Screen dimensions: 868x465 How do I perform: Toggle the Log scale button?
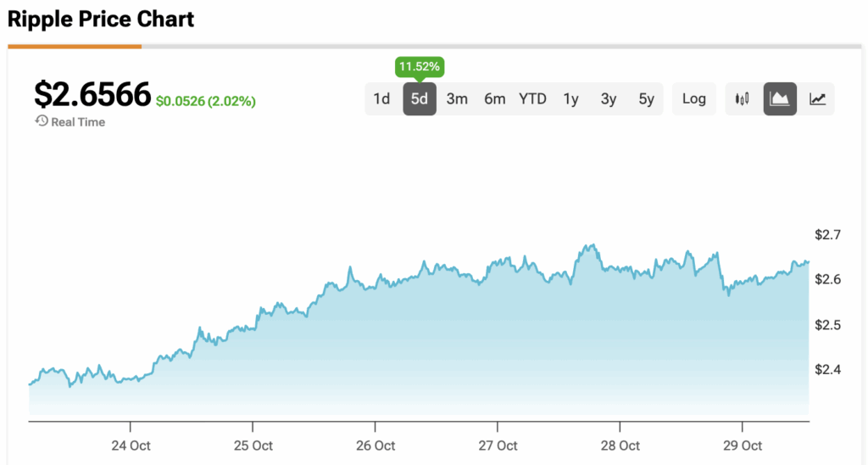click(x=693, y=98)
